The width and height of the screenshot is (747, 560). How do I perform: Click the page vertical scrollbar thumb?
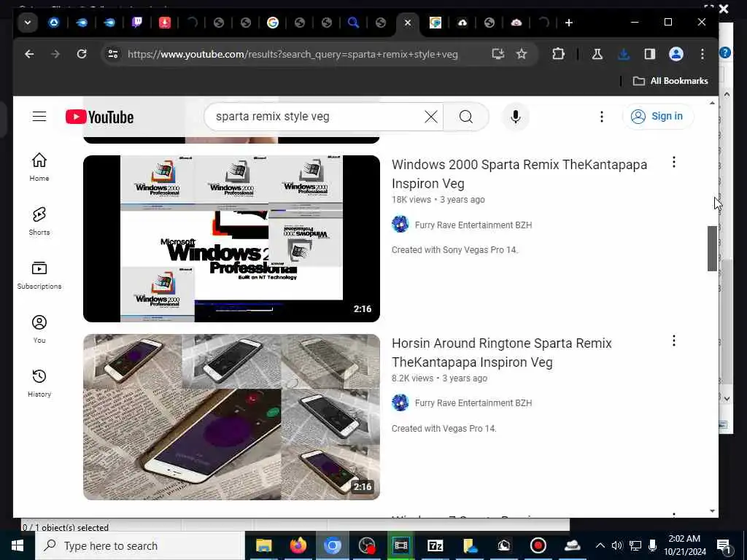[x=712, y=249]
